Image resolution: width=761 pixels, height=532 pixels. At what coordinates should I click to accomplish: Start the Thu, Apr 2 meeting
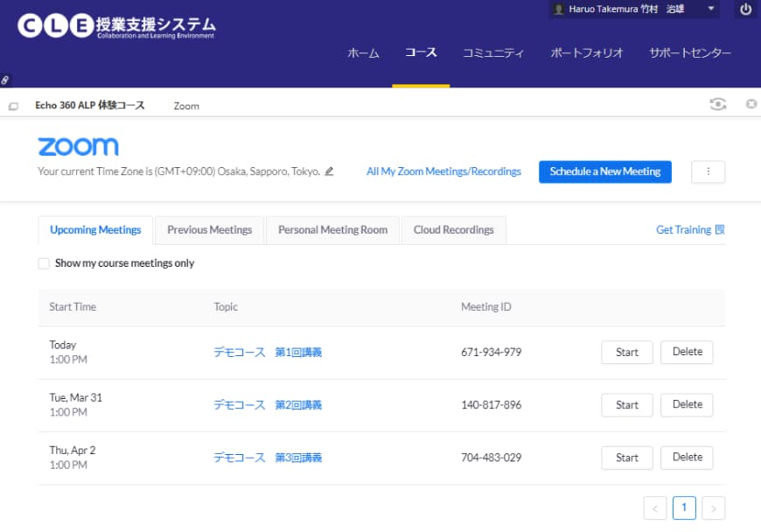coord(627,458)
